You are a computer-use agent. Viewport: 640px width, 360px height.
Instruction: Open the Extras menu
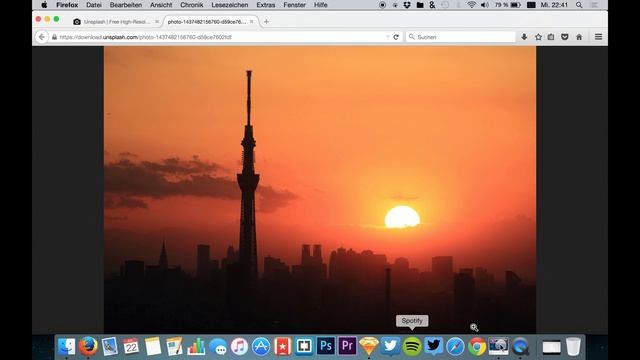tap(266, 5)
